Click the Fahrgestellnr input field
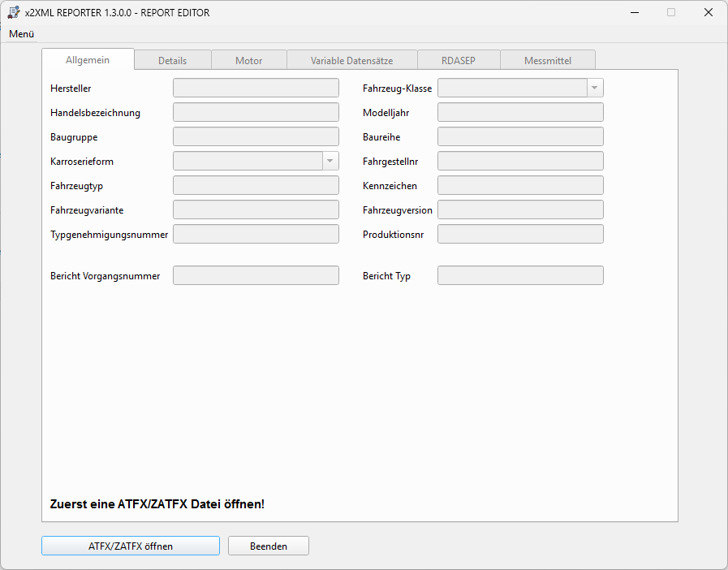728x570 pixels. point(520,161)
